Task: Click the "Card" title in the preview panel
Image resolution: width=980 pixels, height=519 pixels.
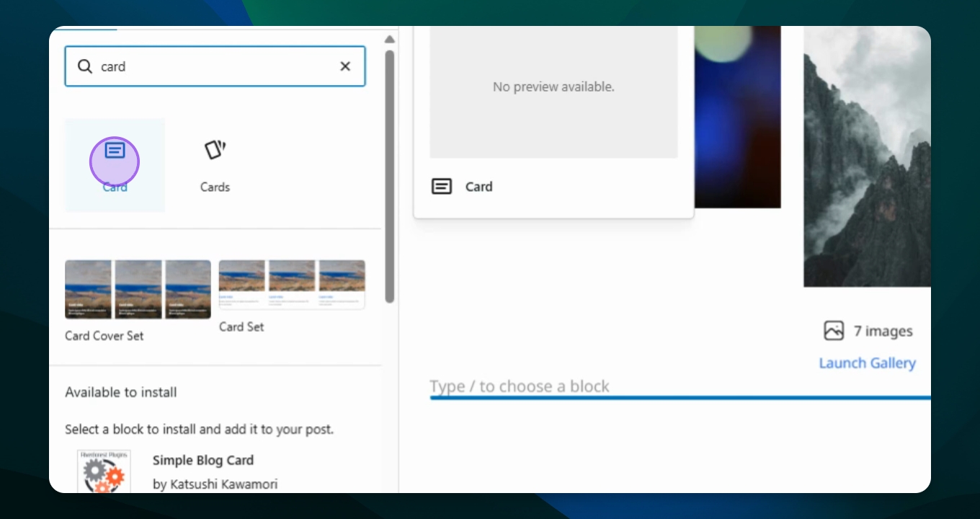Action: (479, 187)
